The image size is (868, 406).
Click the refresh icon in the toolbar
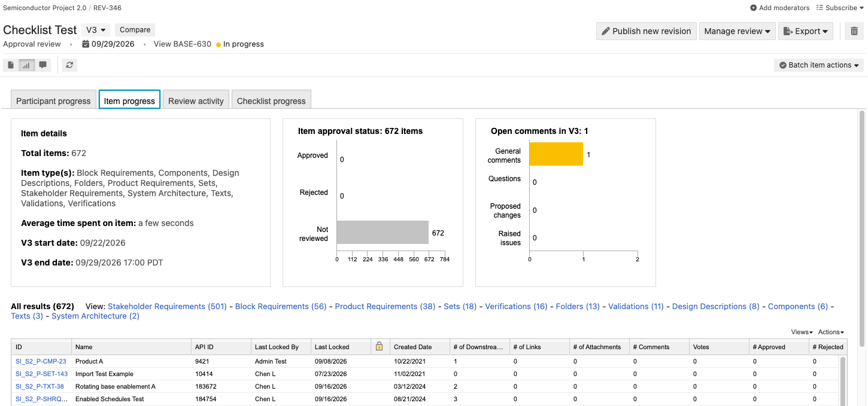[69, 65]
